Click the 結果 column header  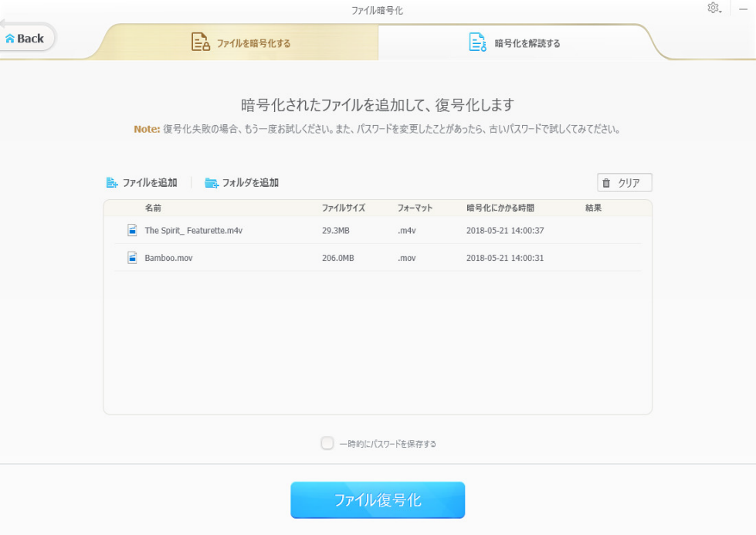pyautogui.click(x=593, y=208)
